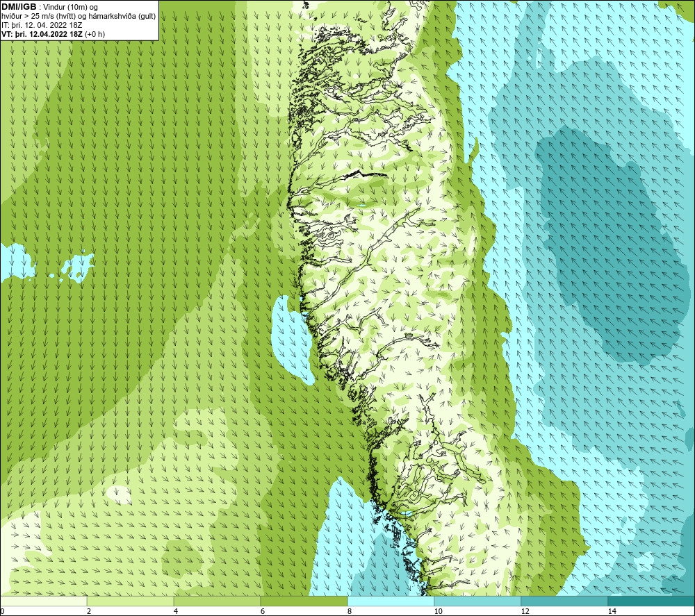Click the legend label '10'
695x616 pixels.
pos(439,611)
